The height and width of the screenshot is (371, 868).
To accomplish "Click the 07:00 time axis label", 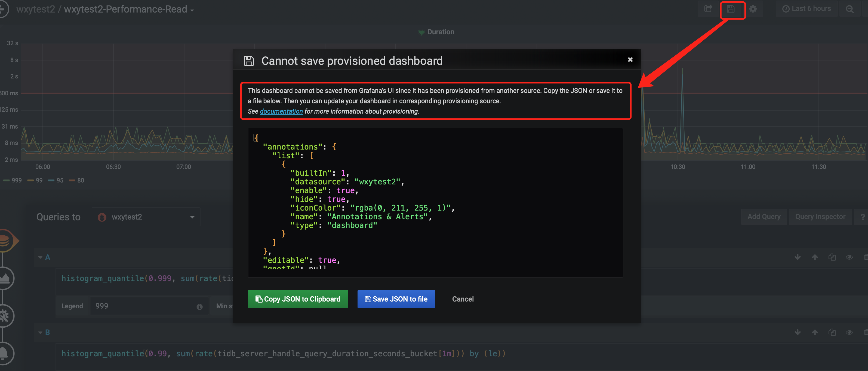I will pyautogui.click(x=184, y=167).
